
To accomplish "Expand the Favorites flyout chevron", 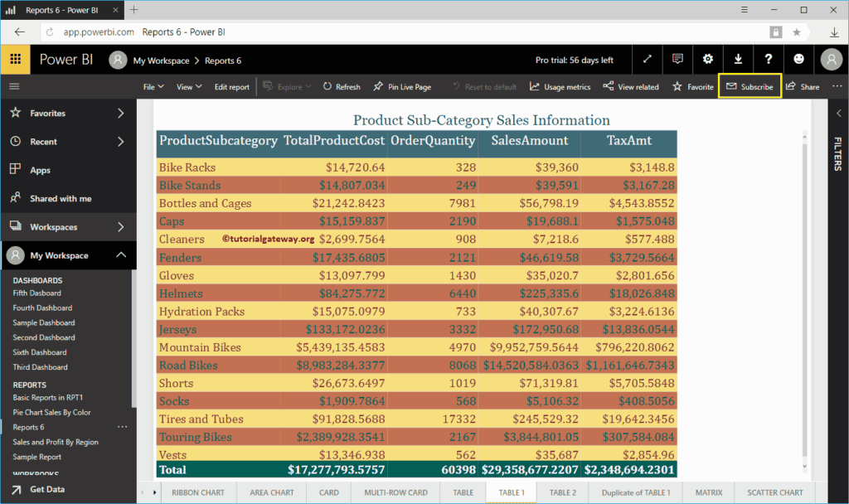I will (120, 113).
